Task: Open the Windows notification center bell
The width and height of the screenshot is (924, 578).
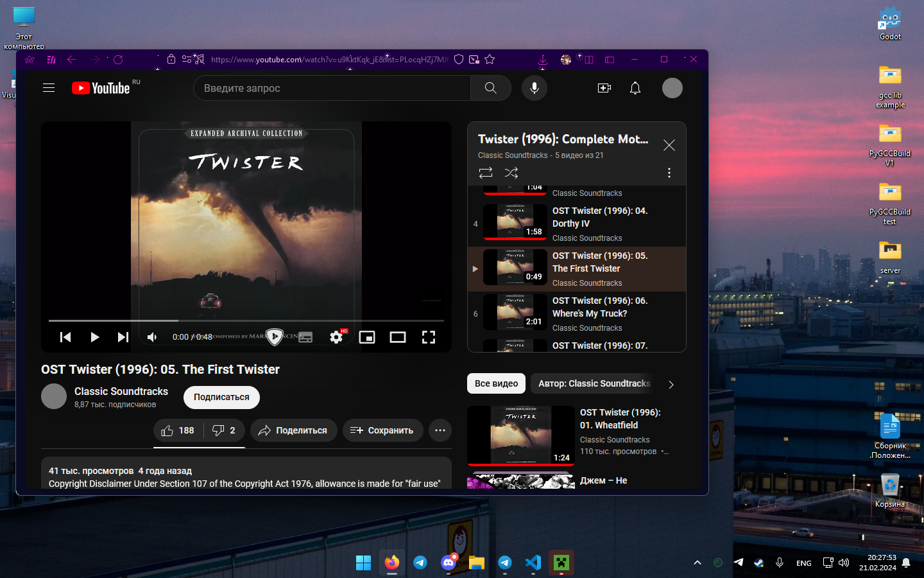Action: tap(906, 563)
